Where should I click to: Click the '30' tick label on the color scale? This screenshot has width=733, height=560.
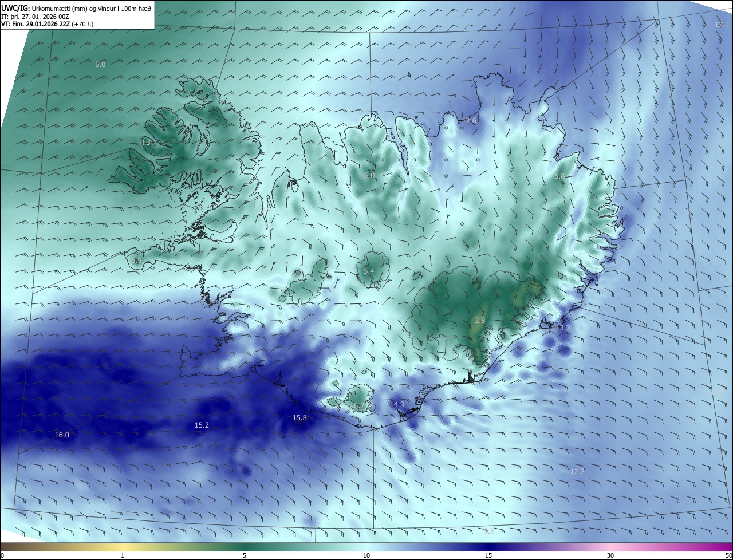coord(610,555)
